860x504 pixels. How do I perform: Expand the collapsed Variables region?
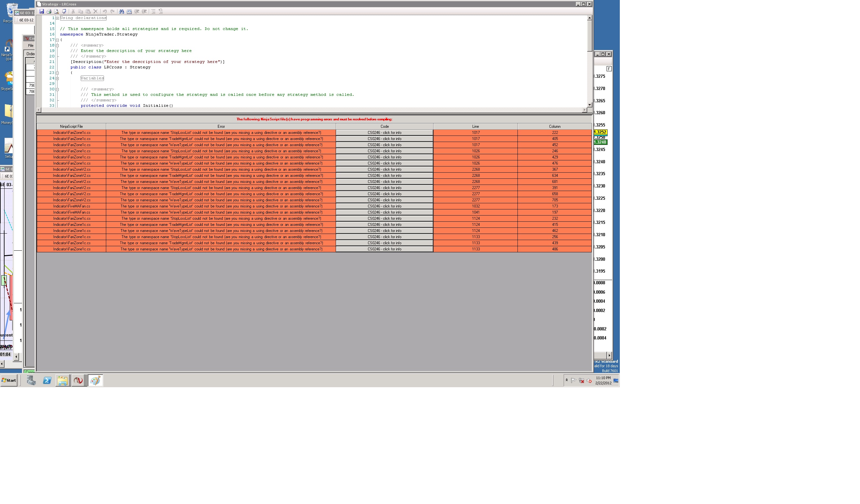57,78
